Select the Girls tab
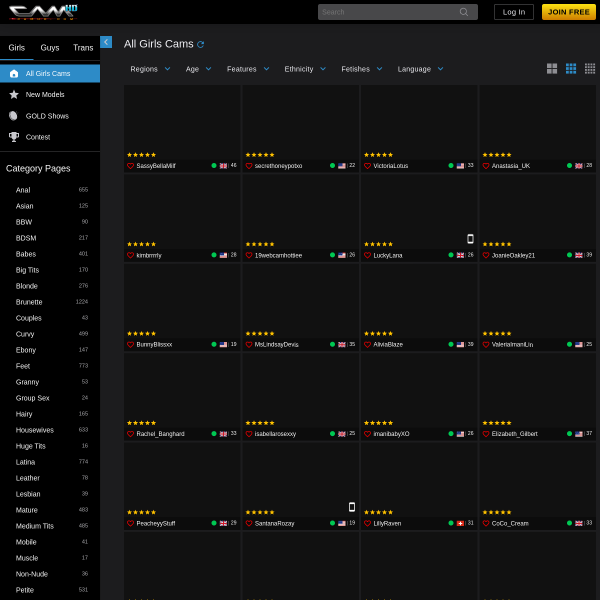600x600 pixels. (x=16, y=48)
